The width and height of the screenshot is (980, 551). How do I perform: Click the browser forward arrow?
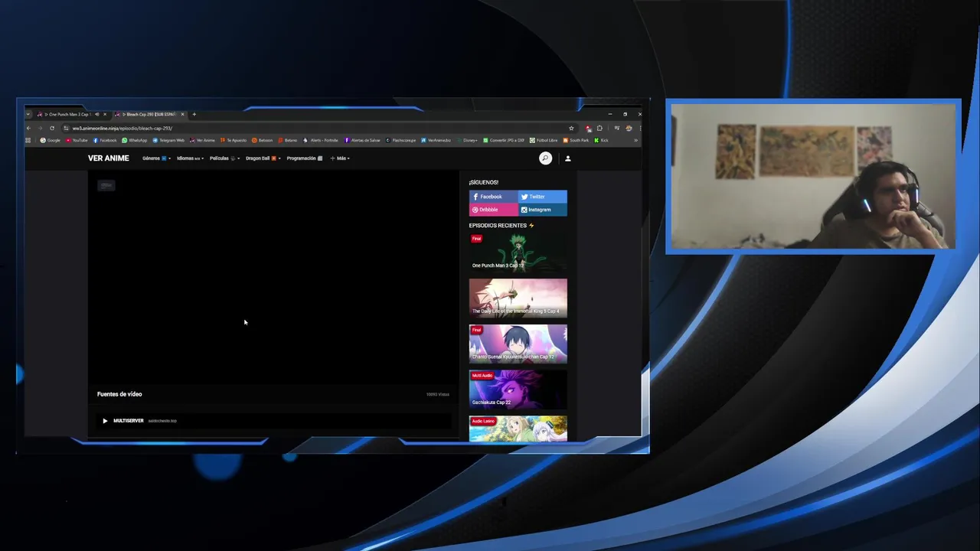(40, 128)
